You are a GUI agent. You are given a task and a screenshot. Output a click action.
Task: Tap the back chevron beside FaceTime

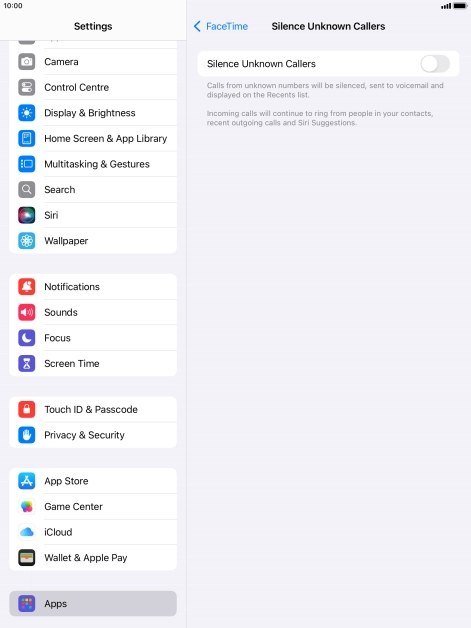197,26
